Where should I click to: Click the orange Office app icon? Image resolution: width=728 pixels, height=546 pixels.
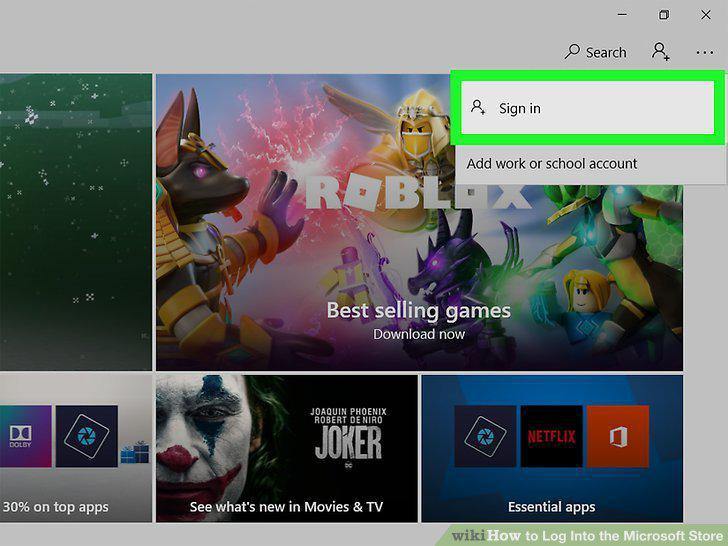tap(618, 436)
